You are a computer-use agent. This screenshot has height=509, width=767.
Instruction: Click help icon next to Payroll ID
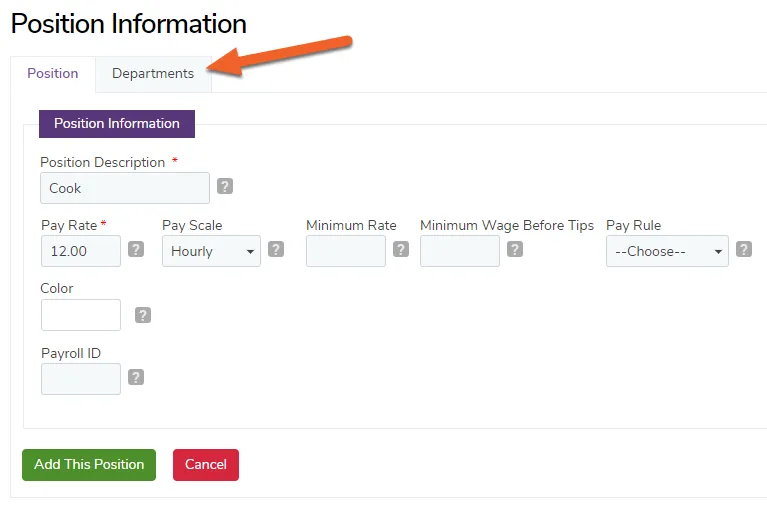(136, 377)
